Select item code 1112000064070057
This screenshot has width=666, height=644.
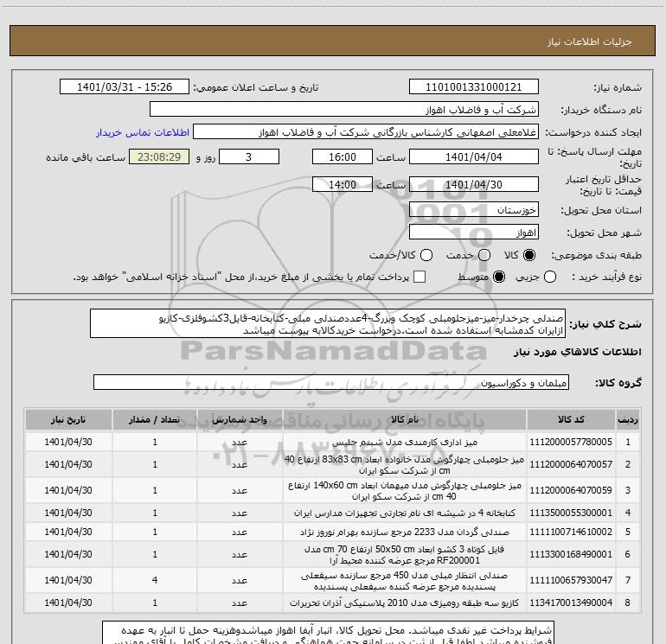tap(571, 464)
